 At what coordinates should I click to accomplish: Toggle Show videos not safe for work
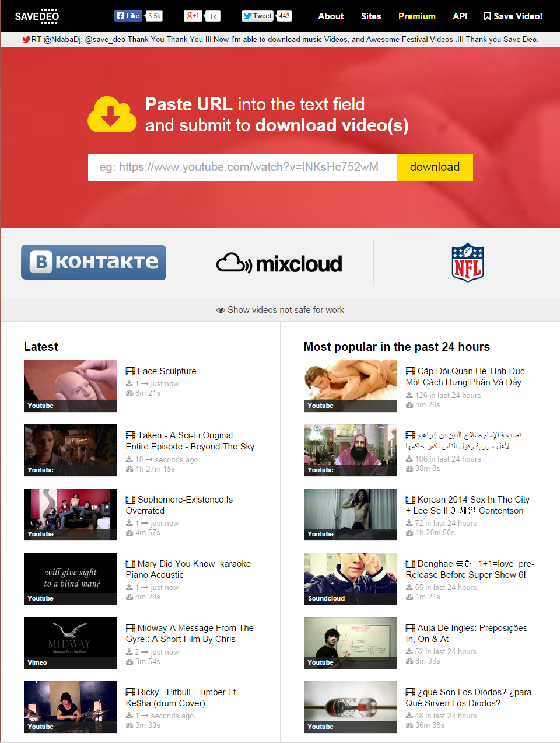(x=280, y=310)
